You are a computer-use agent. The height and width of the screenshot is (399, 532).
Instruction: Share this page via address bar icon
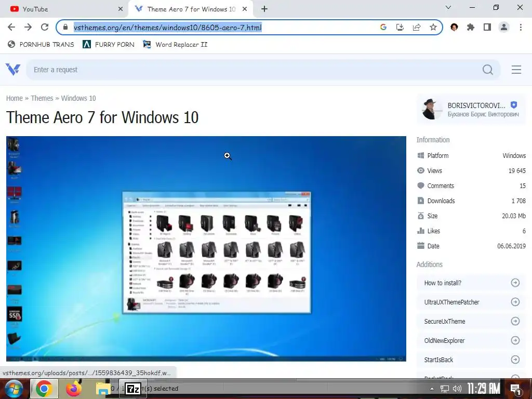pos(417,27)
